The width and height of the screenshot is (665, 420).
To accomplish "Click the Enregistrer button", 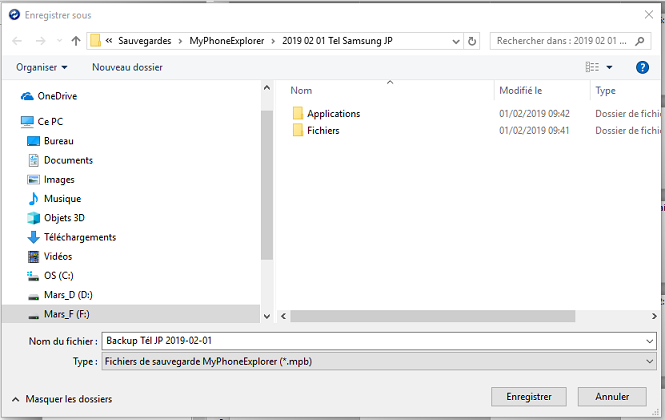I will pyautogui.click(x=529, y=397).
